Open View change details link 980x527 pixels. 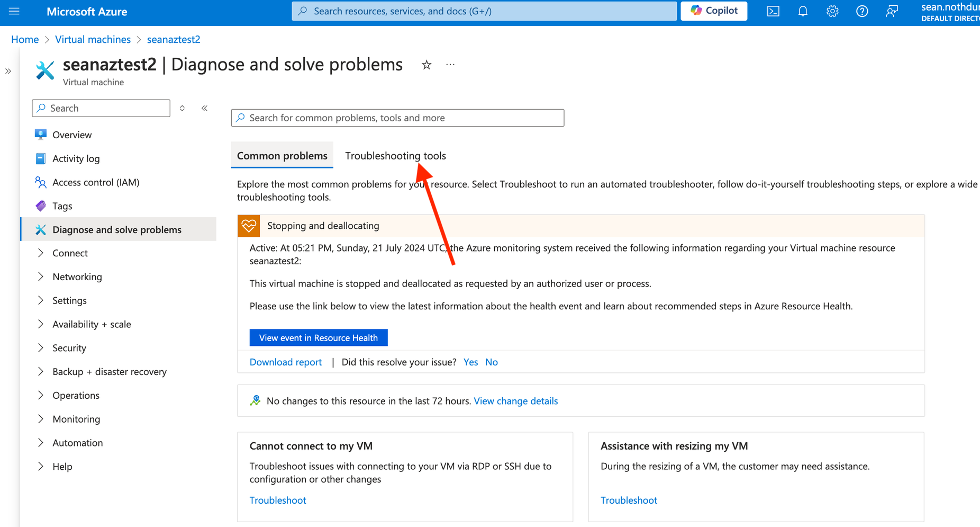pyautogui.click(x=516, y=401)
